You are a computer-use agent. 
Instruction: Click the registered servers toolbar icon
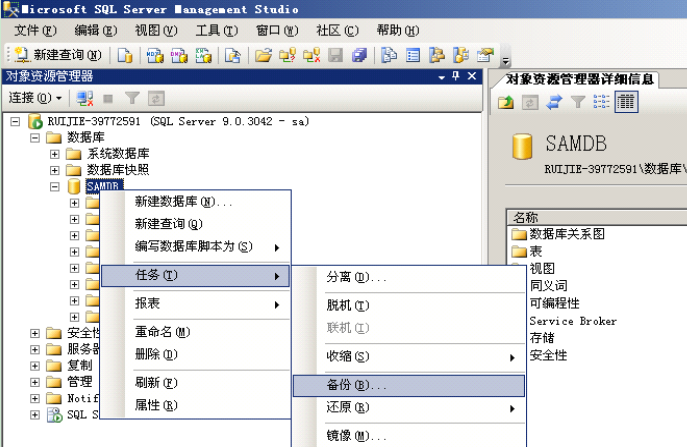[x=389, y=55]
